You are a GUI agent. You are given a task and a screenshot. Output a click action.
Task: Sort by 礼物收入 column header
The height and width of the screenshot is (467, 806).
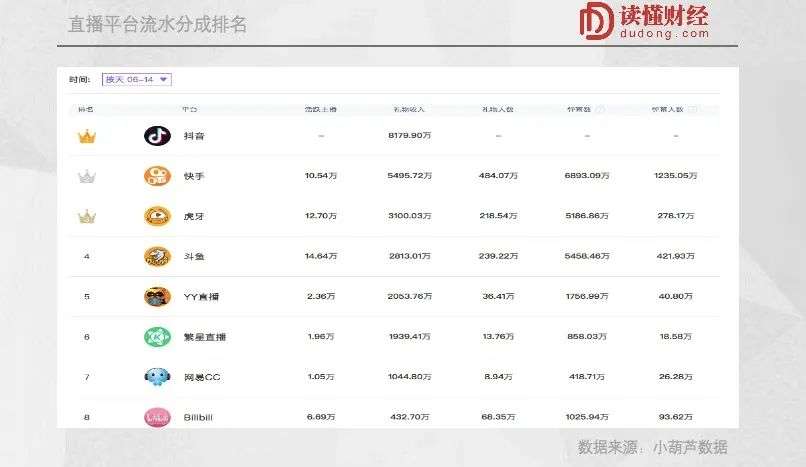pos(409,109)
